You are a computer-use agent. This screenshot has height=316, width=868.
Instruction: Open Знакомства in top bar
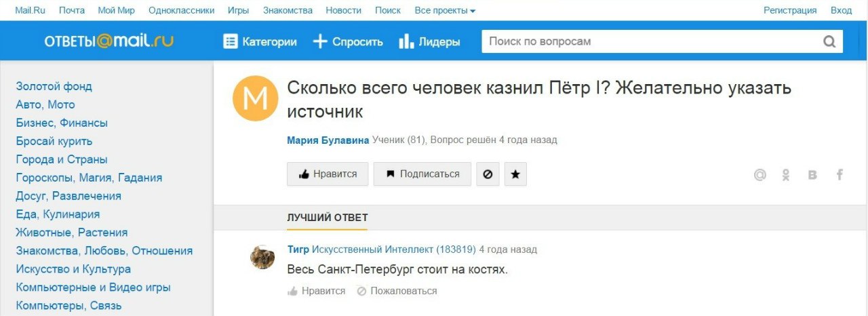coord(288,10)
